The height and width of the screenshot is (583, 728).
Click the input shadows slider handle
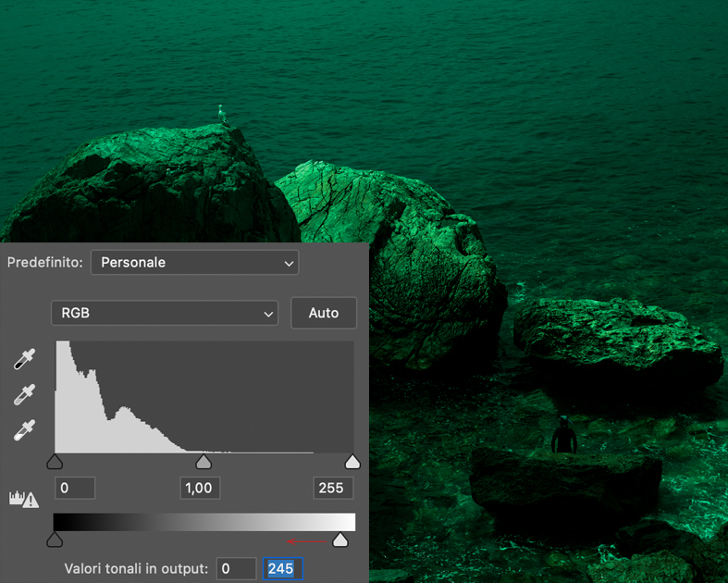55,461
